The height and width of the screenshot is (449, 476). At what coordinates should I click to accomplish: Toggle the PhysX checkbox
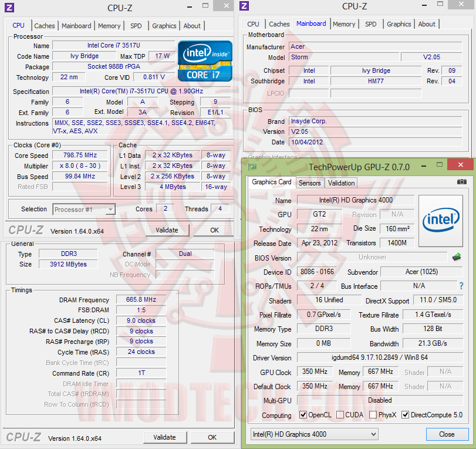(x=373, y=415)
